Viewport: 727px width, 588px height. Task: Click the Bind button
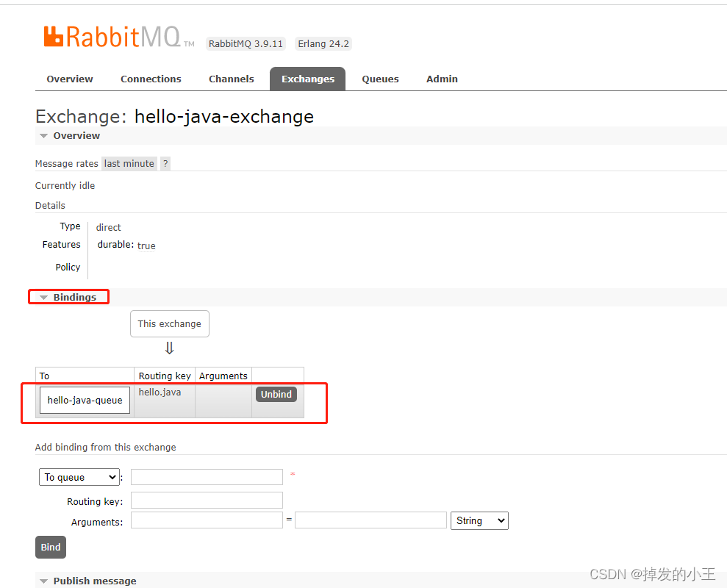[51, 547]
